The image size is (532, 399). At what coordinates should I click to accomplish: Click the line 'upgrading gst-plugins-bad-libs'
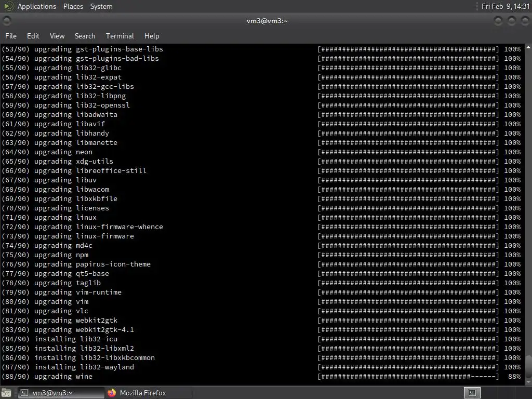point(96,58)
